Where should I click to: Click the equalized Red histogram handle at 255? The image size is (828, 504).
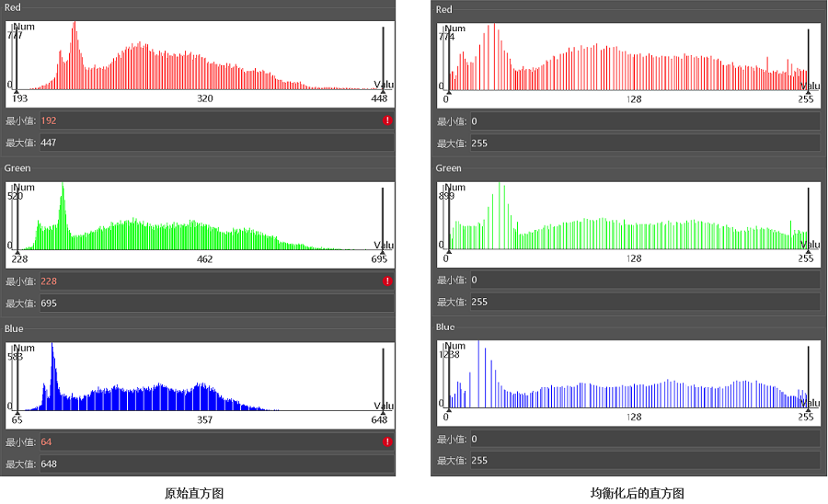808,90
